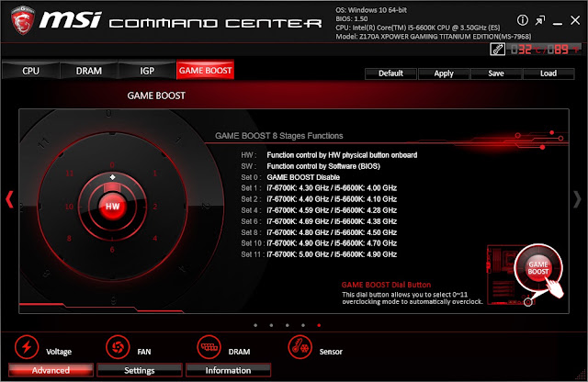Click the GAME BOOST dial button illustration

tap(538, 268)
